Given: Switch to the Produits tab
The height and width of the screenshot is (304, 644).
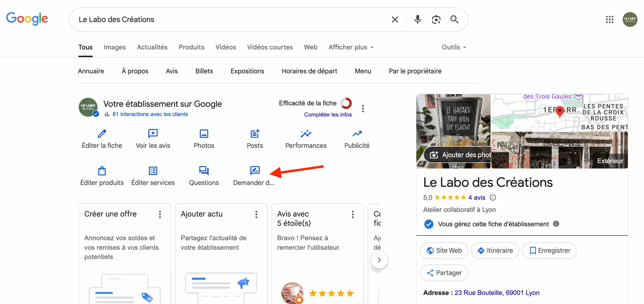Looking at the screenshot, I should click(192, 47).
